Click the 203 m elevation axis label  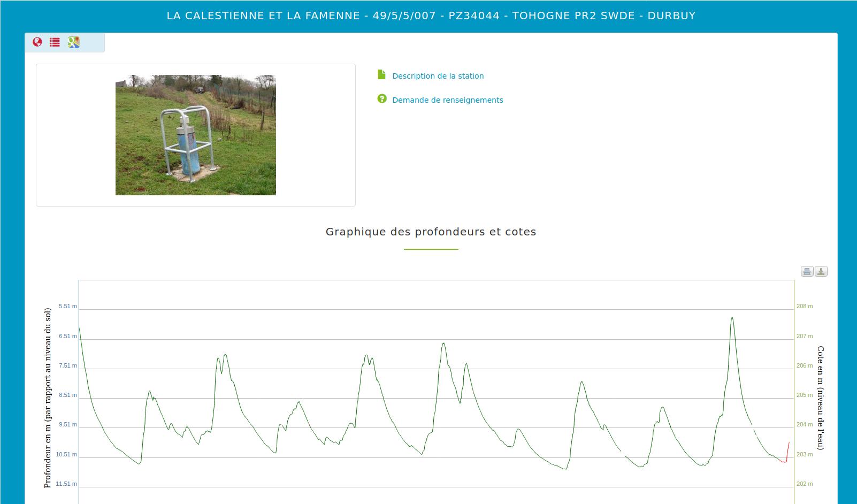click(x=805, y=454)
